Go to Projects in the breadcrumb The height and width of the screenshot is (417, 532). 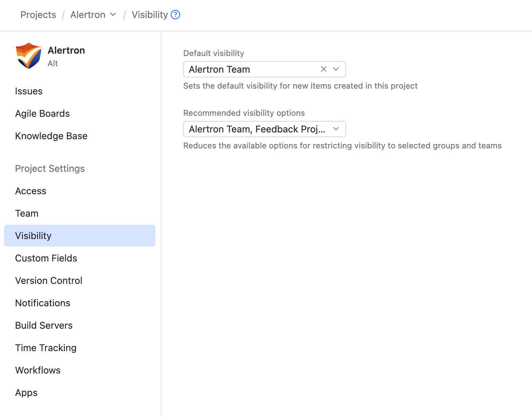[38, 15]
